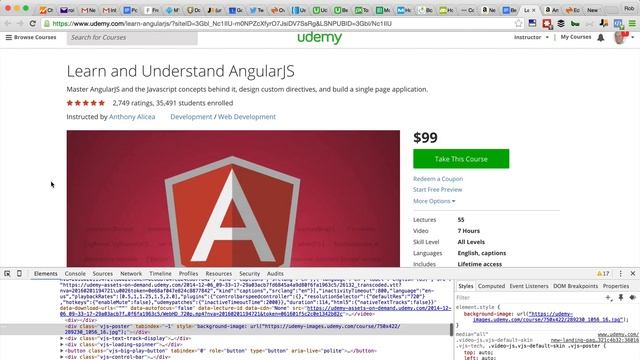Screen dimensions: 640x360
Task: Open the arrow beside the profile avatar
Action: pos(633,38)
